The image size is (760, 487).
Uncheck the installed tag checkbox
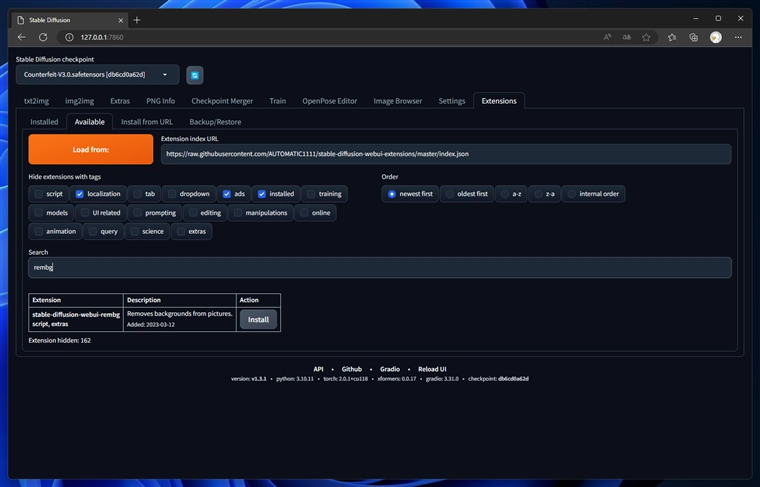point(262,194)
